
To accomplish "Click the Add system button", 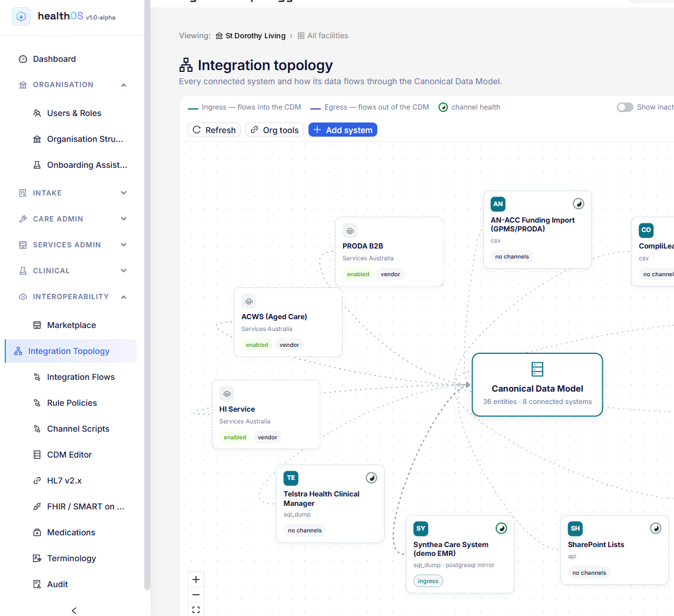I will pos(343,130).
